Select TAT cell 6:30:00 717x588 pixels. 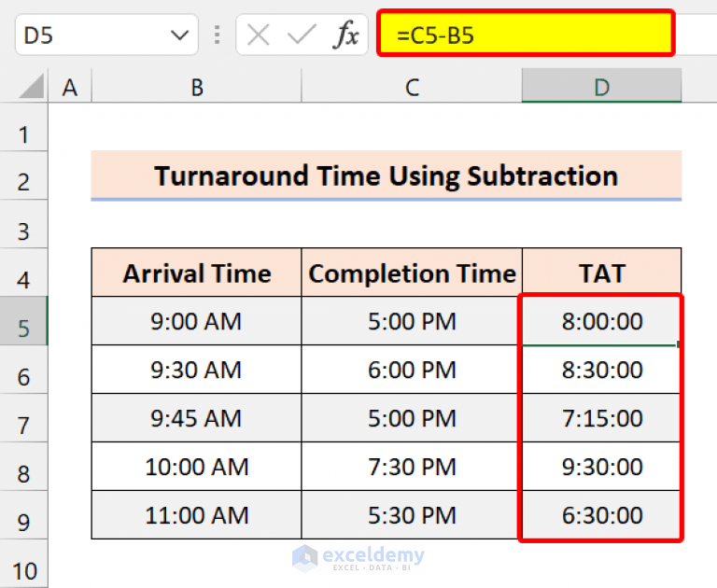tap(602, 515)
